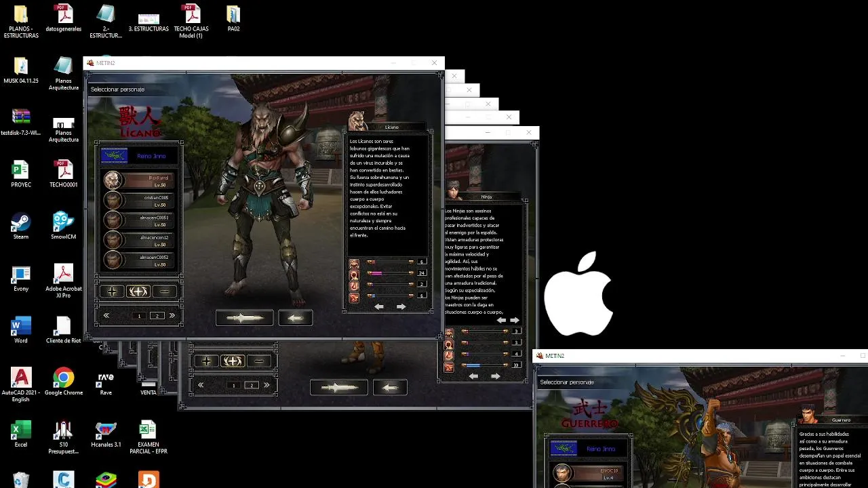The width and height of the screenshot is (868, 488).
Task: Click the back arrow button in Licano window
Action: 295,317
